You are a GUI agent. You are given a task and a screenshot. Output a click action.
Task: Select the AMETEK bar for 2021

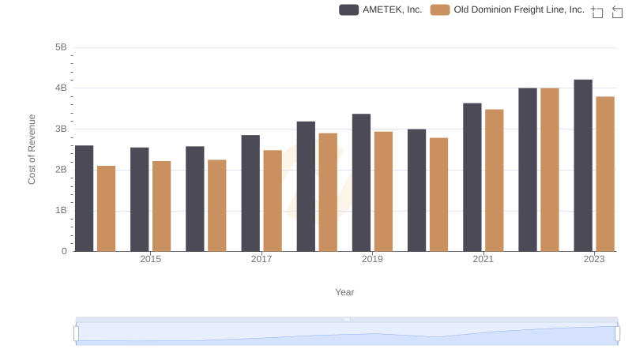coord(472,177)
